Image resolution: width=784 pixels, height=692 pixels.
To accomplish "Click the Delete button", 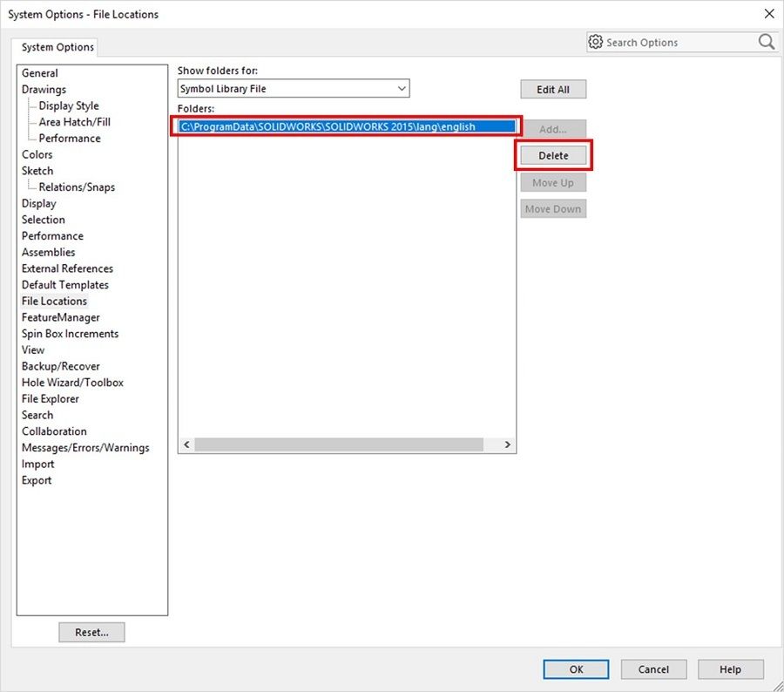I will coord(553,156).
